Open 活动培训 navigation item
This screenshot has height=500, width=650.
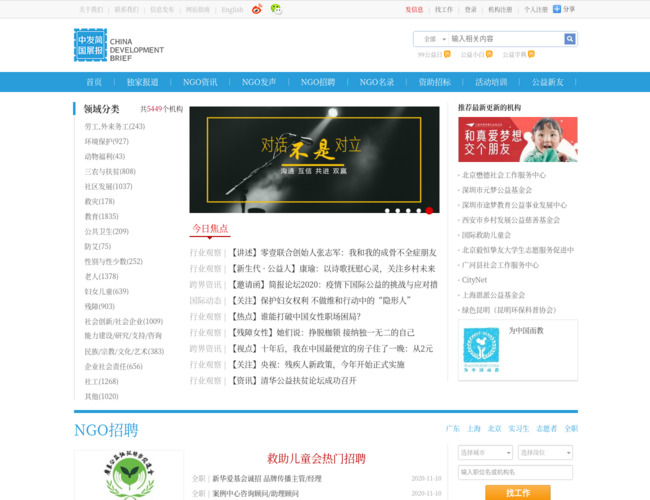coord(491,82)
